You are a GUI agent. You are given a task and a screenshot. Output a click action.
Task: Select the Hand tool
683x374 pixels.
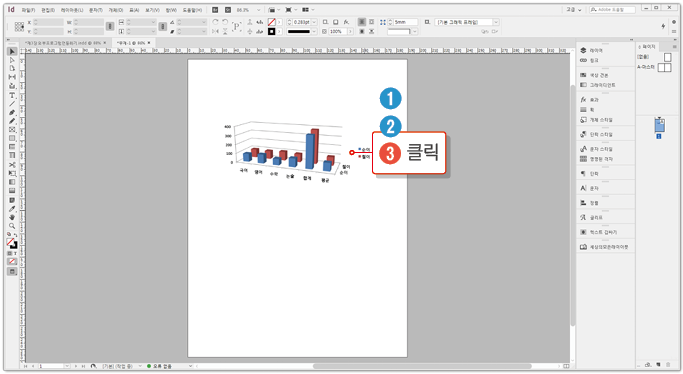click(x=12, y=217)
